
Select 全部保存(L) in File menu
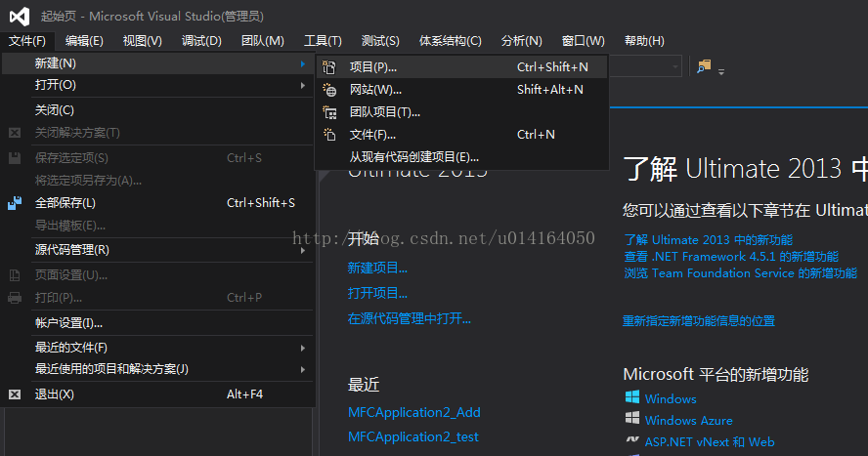[x=157, y=203]
